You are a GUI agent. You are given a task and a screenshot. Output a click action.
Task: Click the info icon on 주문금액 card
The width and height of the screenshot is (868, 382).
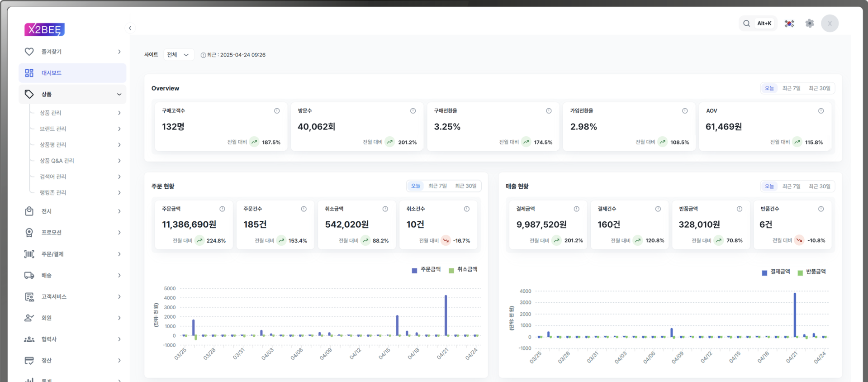click(222, 209)
